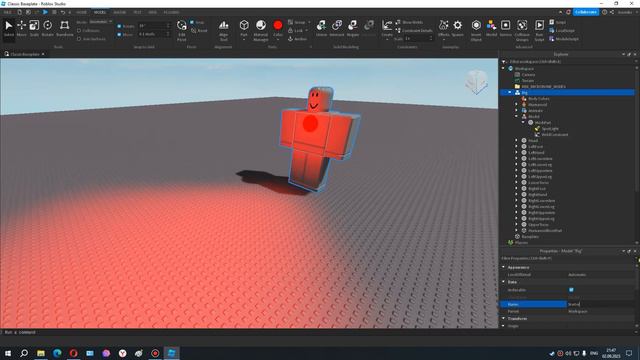Toggle the Rotate snap checkbox
The width and height of the screenshot is (640, 360).
click(119, 26)
